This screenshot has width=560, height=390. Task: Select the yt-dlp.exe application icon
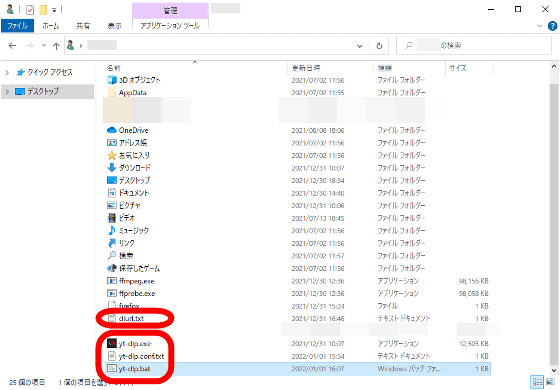112,343
